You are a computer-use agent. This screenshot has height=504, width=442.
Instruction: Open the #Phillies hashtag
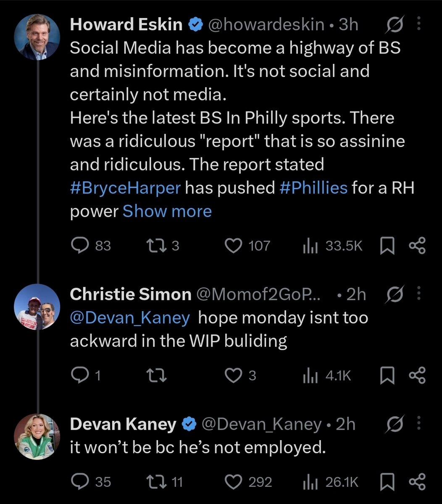(313, 188)
